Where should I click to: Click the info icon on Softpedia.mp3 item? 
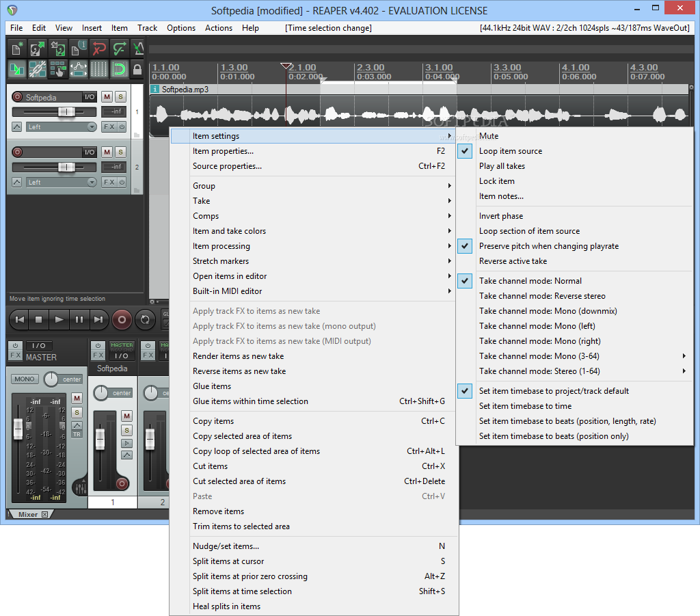pyautogui.click(x=154, y=90)
